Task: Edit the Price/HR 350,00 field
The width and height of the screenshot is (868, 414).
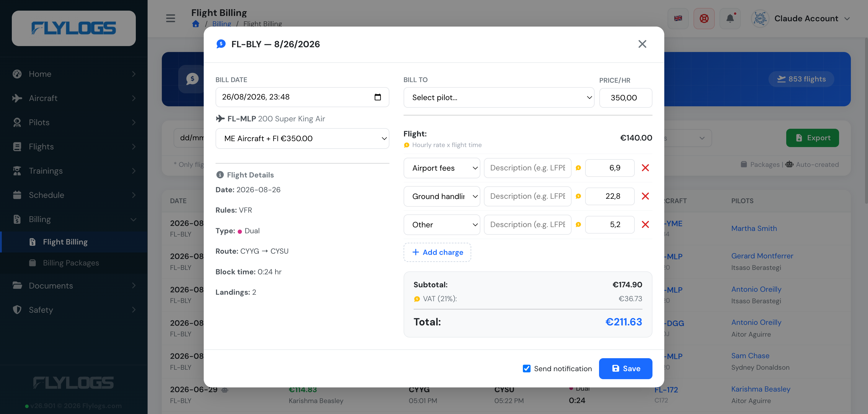Action: [625, 98]
